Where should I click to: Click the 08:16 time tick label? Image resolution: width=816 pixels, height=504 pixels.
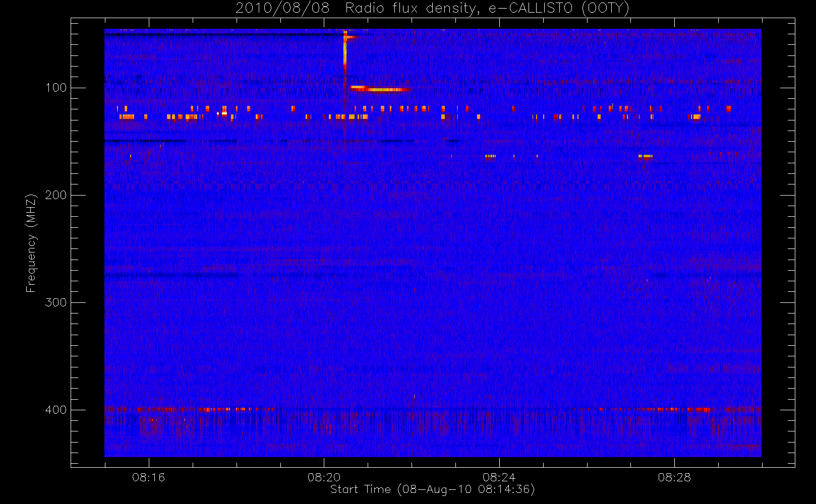click(x=148, y=477)
